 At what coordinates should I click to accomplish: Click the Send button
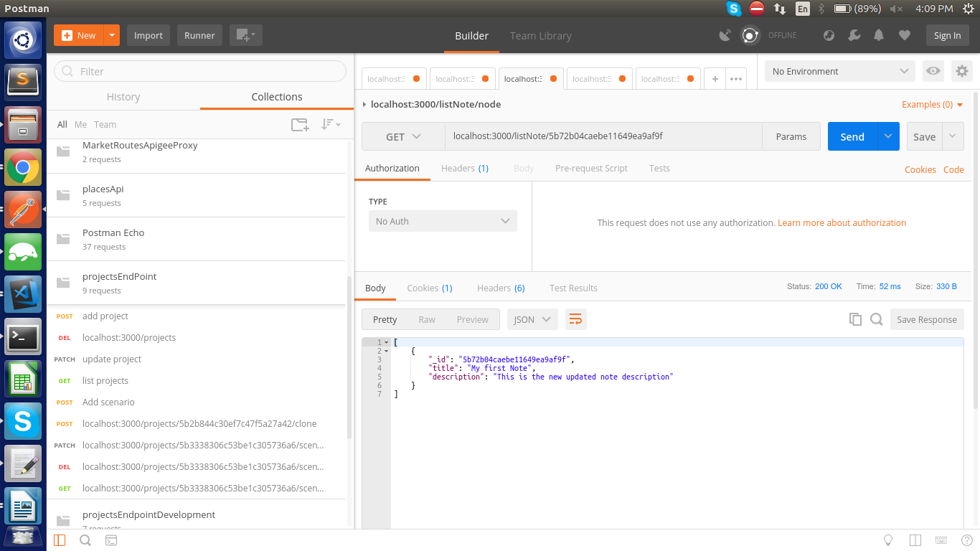click(x=852, y=136)
